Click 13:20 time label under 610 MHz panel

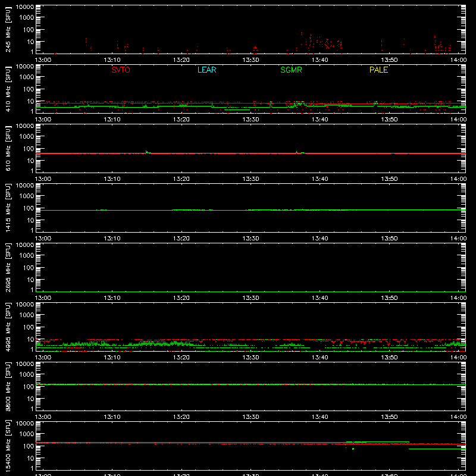tap(181, 179)
